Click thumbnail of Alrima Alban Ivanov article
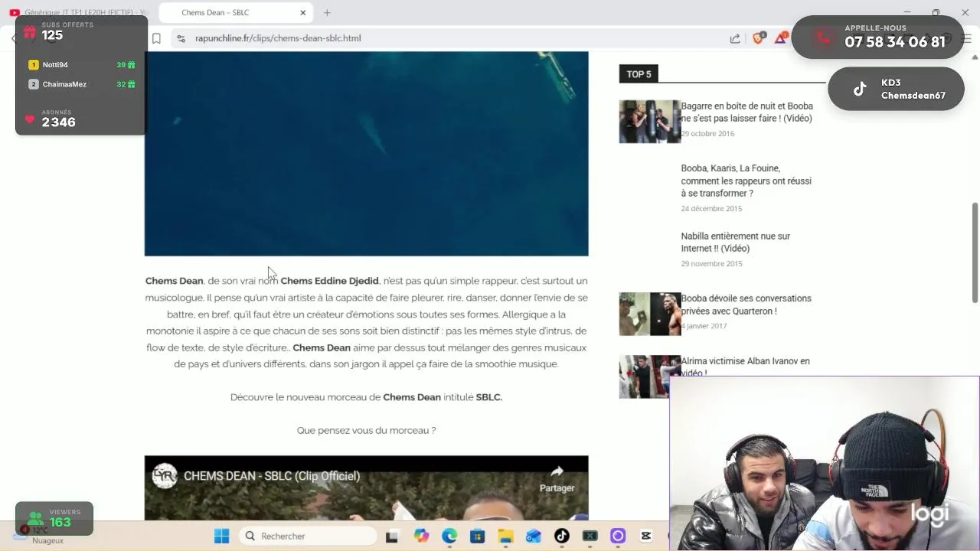The width and height of the screenshot is (980, 551). (x=649, y=377)
